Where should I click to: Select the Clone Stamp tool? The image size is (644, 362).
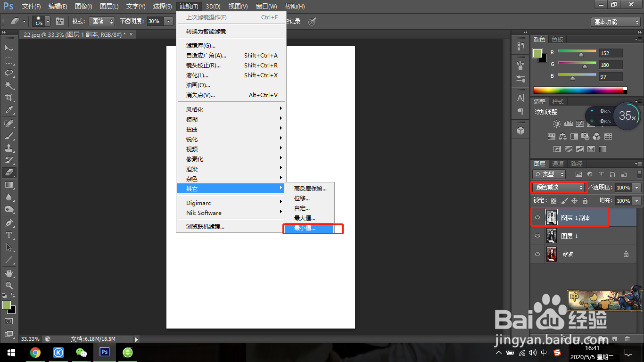pyautogui.click(x=9, y=148)
